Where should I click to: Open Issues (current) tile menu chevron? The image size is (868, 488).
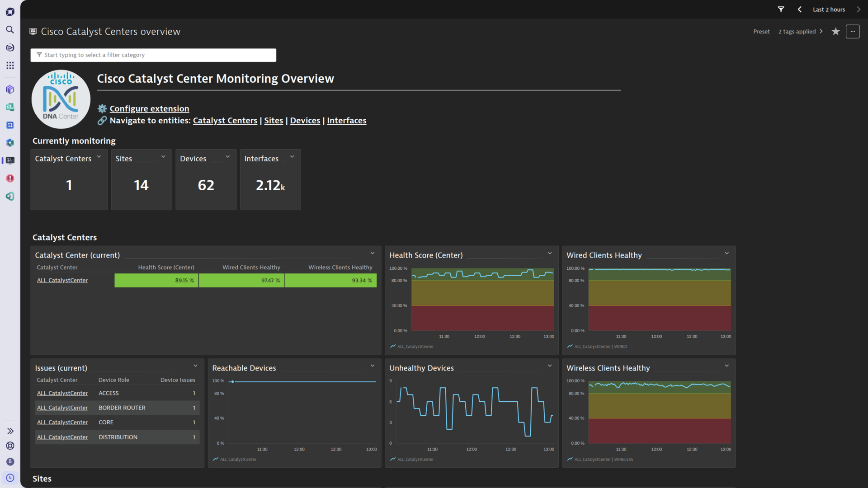pyautogui.click(x=195, y=366)
